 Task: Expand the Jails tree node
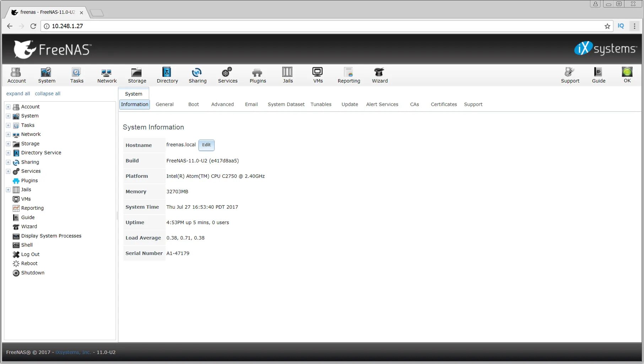(x=8, y=190)
